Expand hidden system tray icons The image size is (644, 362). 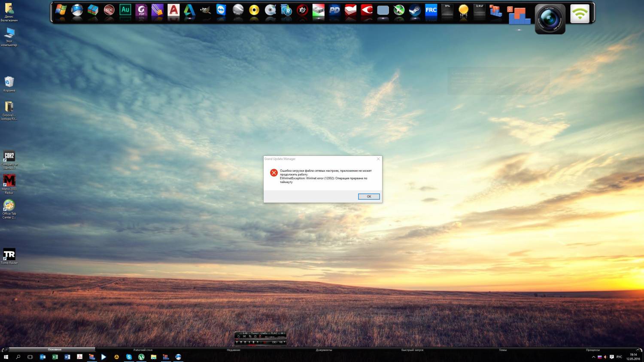[x=594, y=357]
